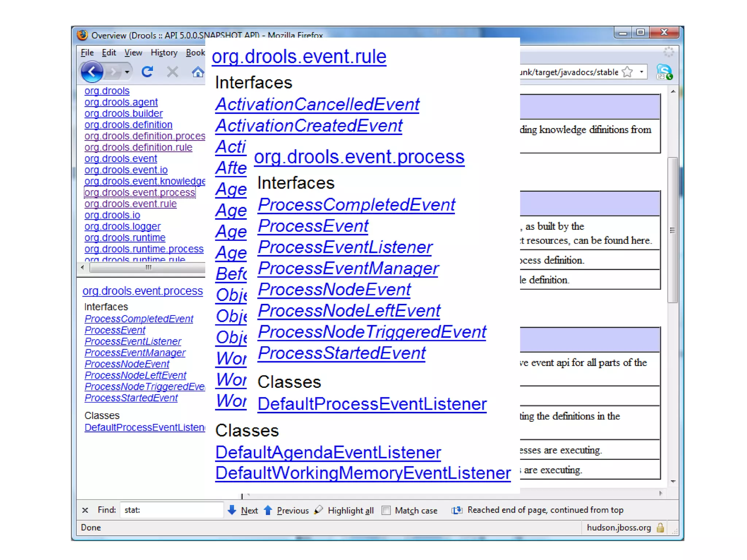Click the Find Previous up arrow
The height and width of the screenshot is (560, 747).
[268, 510]
